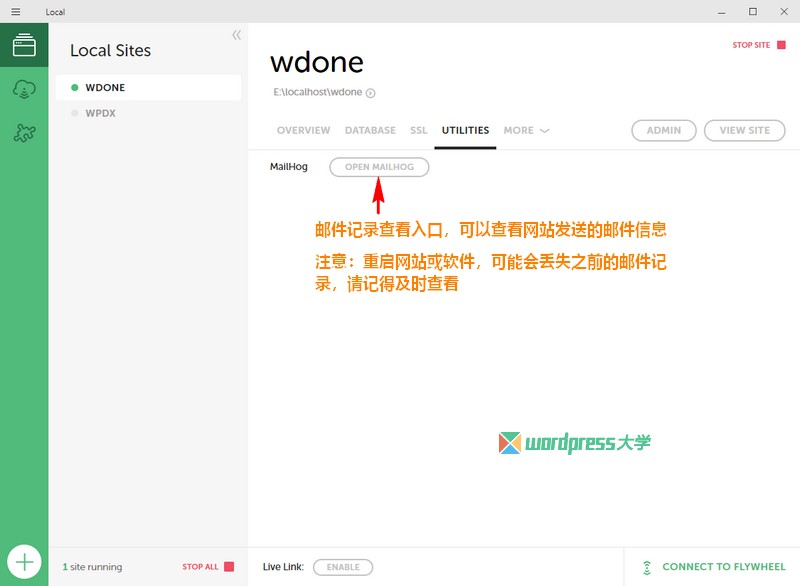Stop all running sites
The width and height of the screenshot is (800, 586).
[x=208, y=567]
